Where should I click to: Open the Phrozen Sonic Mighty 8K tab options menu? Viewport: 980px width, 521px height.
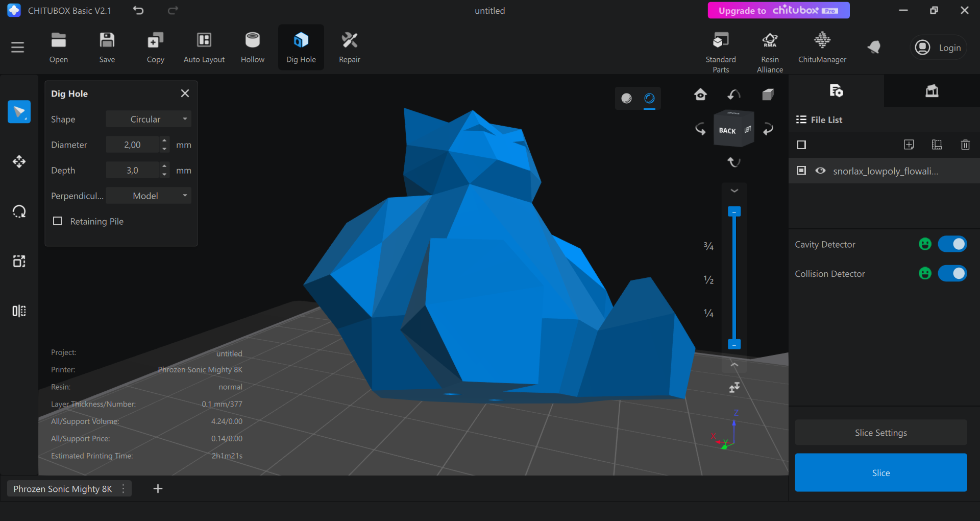[124, 489]
